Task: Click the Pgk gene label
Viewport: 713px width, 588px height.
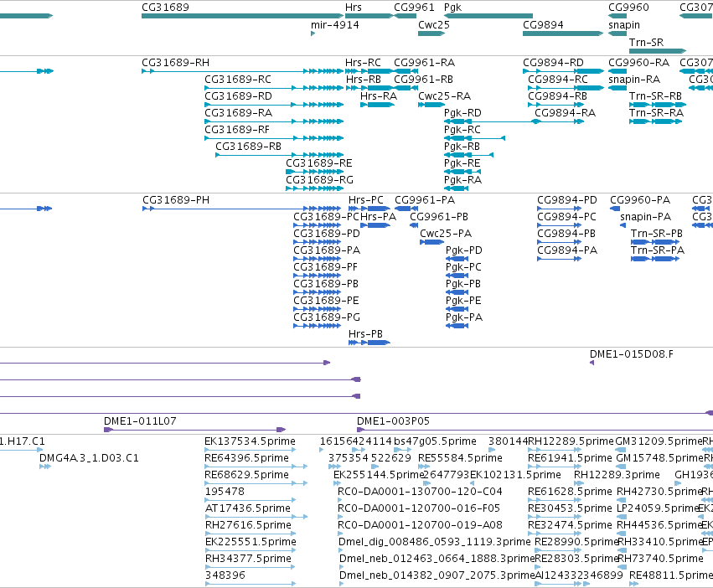Action: 453,8
